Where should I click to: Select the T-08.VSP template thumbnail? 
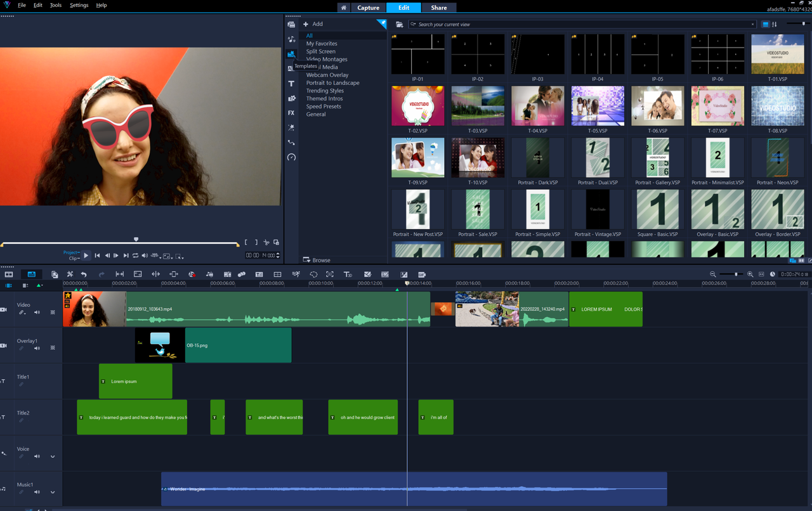click(x=778, y=106)
